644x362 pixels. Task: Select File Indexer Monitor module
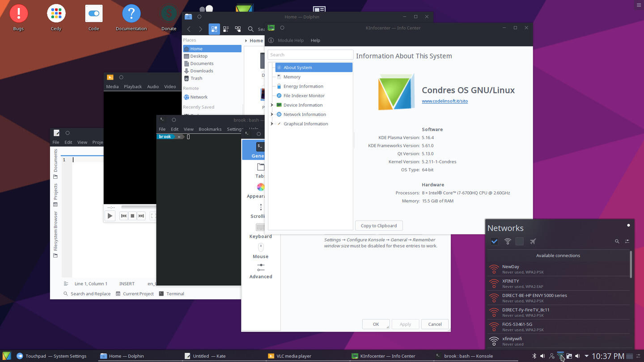pyautogui.click(x=304, y=96)
